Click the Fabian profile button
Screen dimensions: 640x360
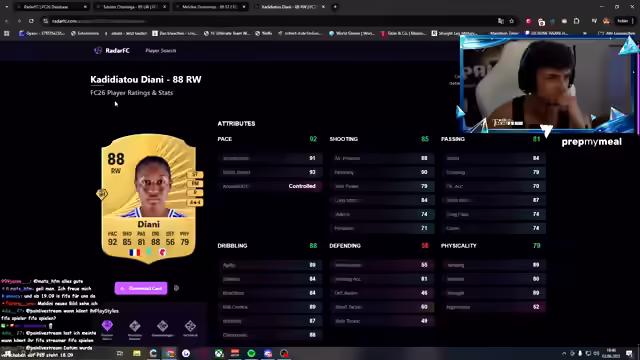click(622, 21)
